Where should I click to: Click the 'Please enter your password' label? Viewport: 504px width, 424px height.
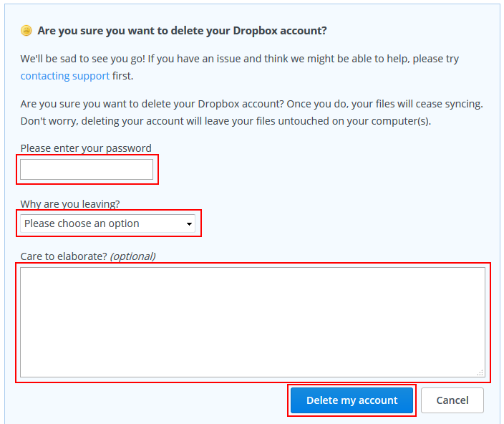86,148
